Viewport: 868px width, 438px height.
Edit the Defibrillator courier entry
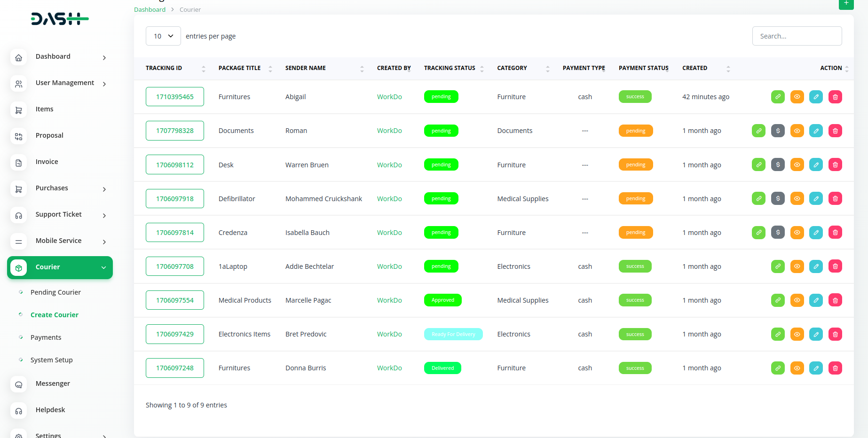coord(816,199)
